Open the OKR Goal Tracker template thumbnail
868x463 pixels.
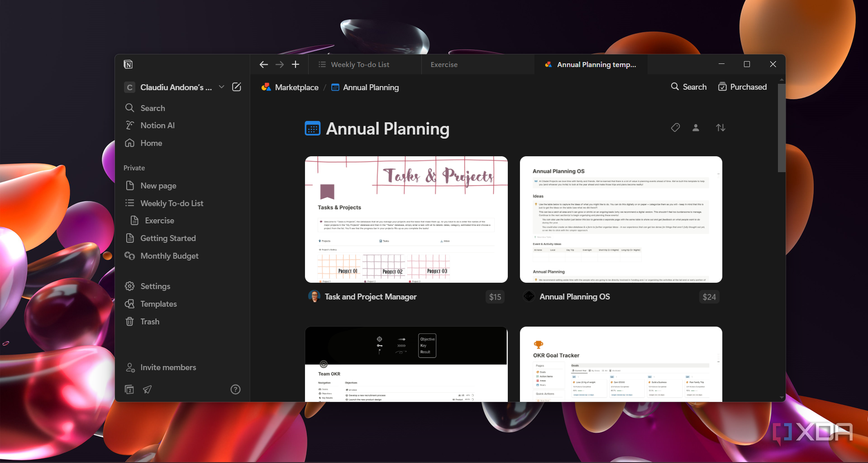coord(621,364)
